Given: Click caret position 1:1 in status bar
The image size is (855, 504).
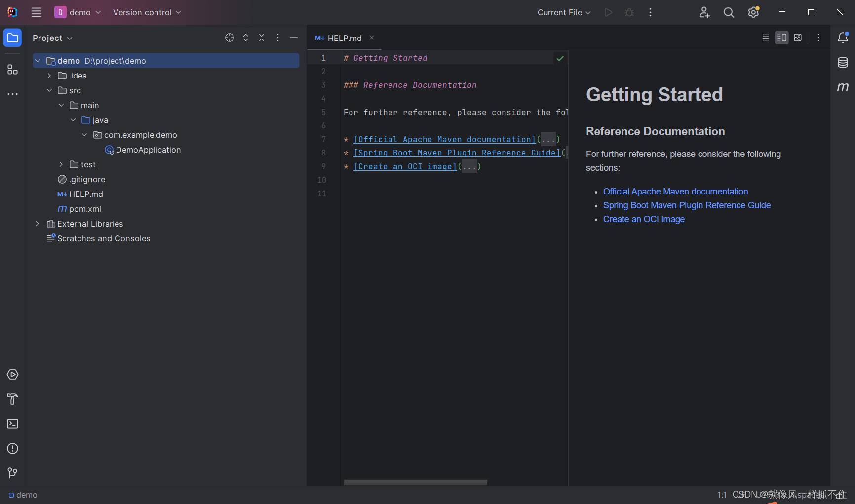Looking at the screenshot, I should (x=722, y=495).
